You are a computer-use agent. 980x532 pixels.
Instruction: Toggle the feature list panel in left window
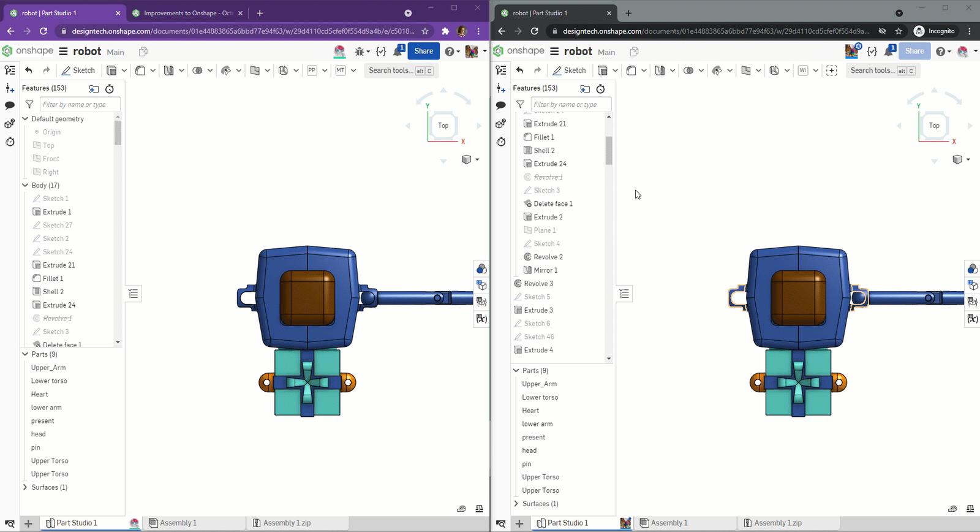click(10, 70)
